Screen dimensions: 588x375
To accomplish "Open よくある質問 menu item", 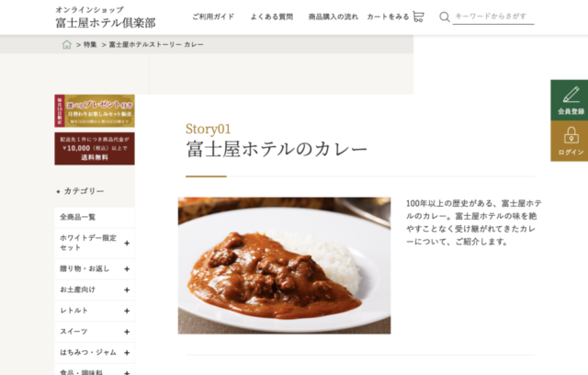I will tap(272, 17).
